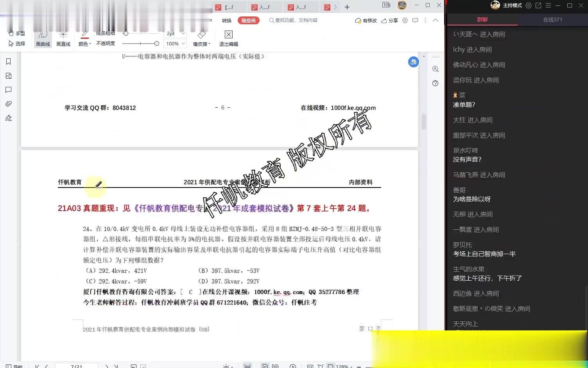
Task: Switch to the first document tab 【...f
Action: 229,7
